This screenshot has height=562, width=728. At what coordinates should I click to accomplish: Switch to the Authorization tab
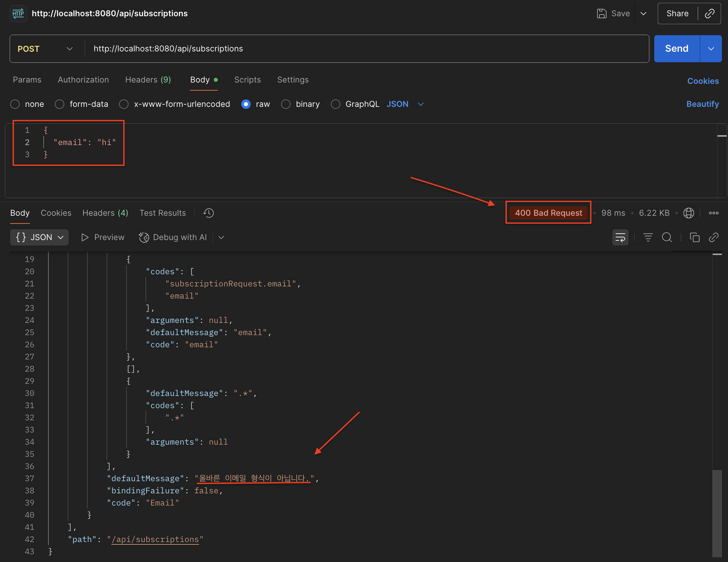[83, 80]
